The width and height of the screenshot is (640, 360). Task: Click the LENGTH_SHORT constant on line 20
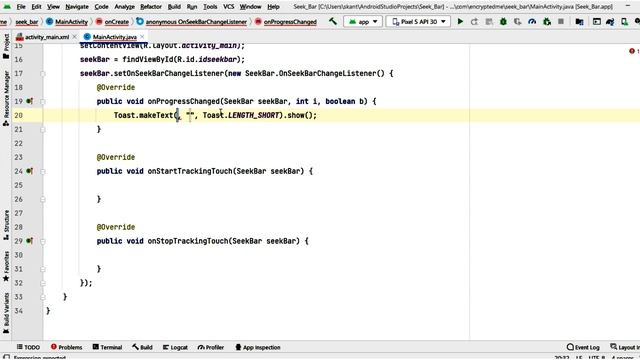[253, 115]
